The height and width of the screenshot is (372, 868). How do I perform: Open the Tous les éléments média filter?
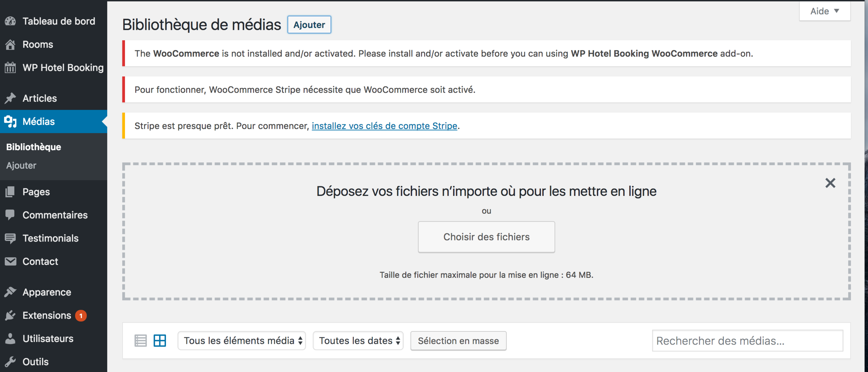point(242,341)
